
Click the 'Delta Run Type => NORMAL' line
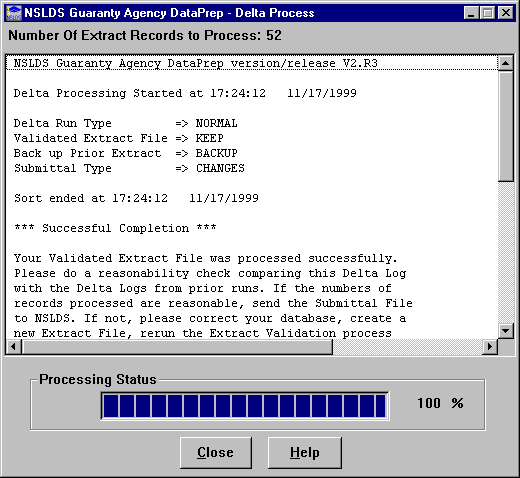pos(125,123)
